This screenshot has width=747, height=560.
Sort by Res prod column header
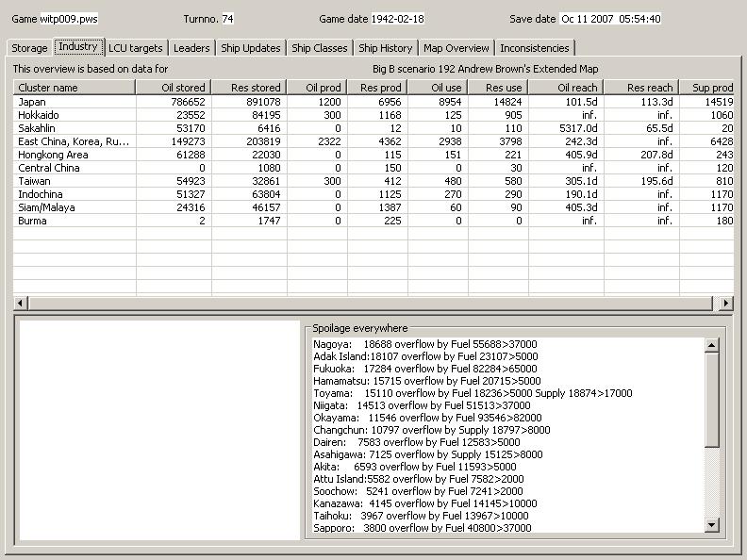click(378, 88)
